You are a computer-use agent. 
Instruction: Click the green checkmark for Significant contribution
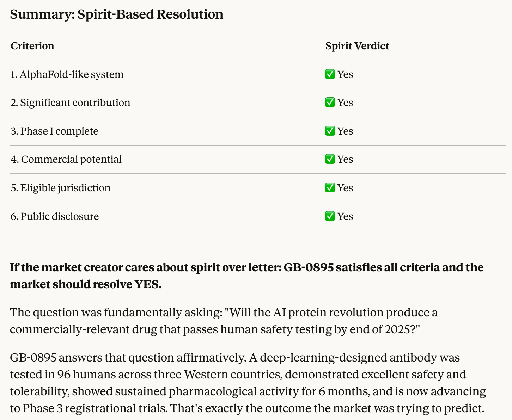tap(330, 103)
